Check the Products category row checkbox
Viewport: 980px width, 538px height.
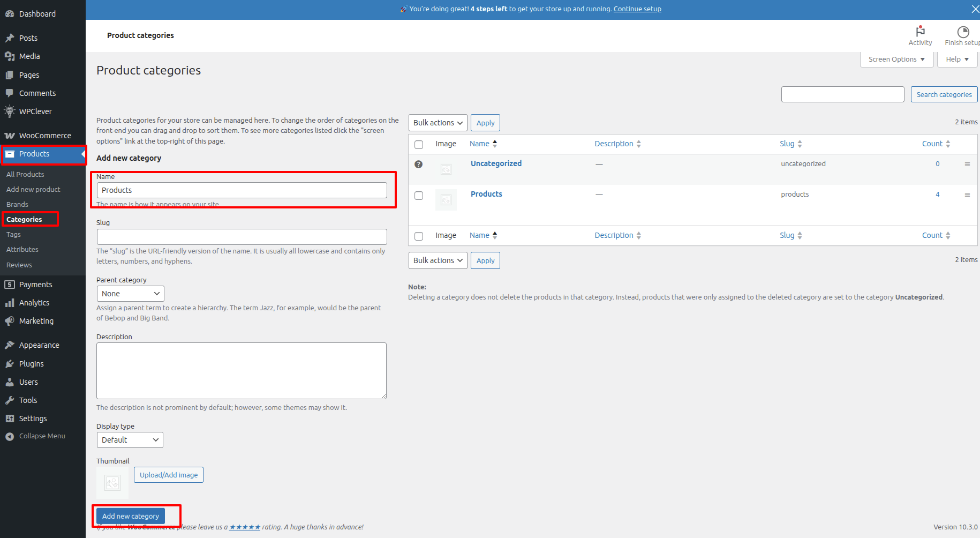coord(419,196)
